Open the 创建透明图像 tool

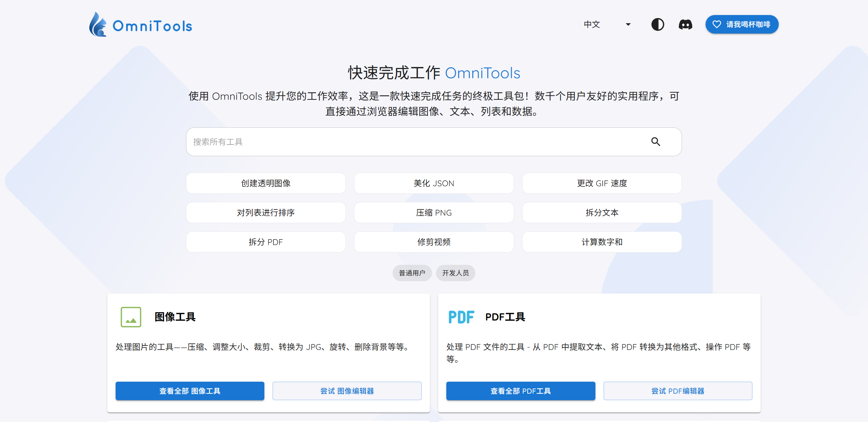266,183
